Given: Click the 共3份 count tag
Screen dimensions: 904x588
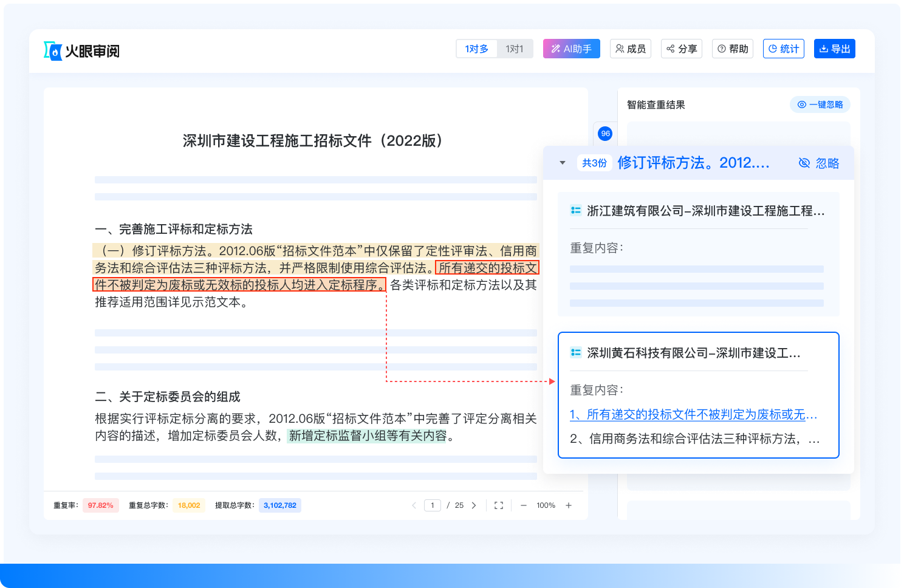Looking at the screenshot, I should [x=594, y=163].
